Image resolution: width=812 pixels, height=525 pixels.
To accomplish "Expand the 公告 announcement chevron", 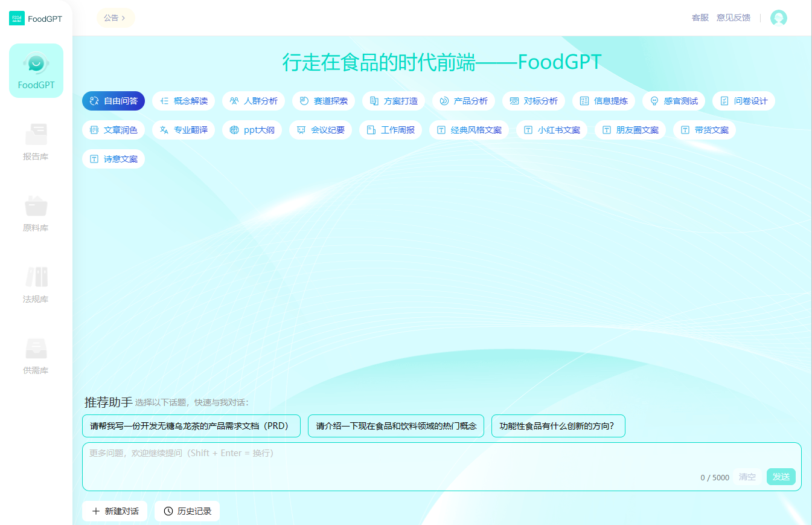I will point(123,18).
